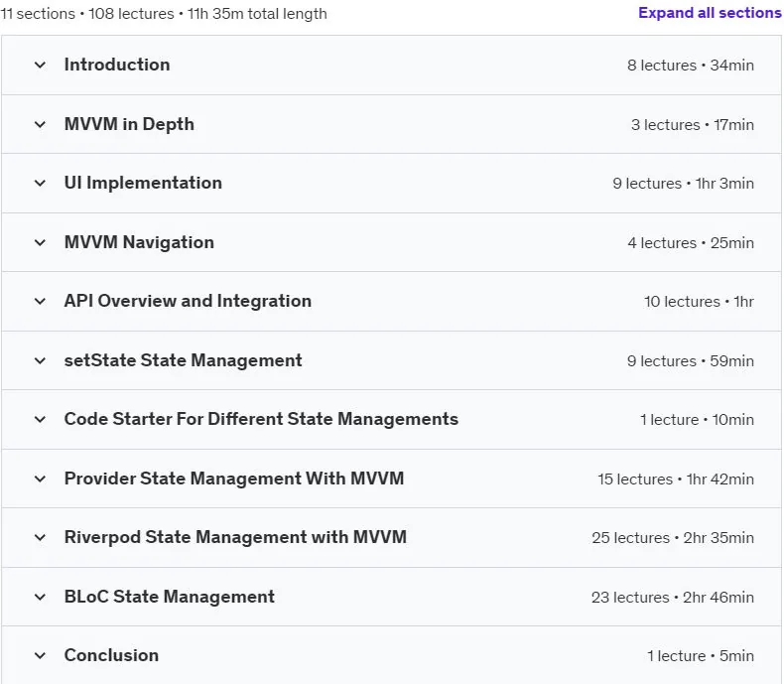This screenshot has width=784, height=684.
Task: Open Code Starter For Different State Managements
Action: coord(261,419)
